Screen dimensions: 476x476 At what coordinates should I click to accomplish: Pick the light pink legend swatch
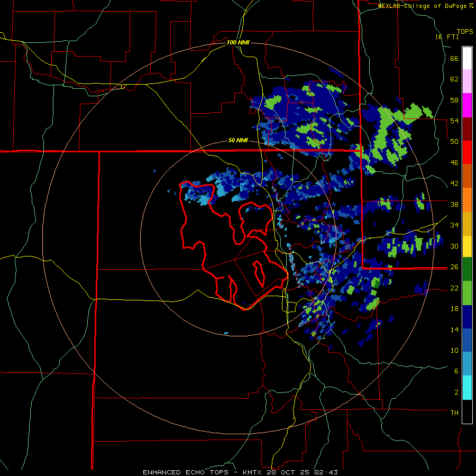(467, 81)
